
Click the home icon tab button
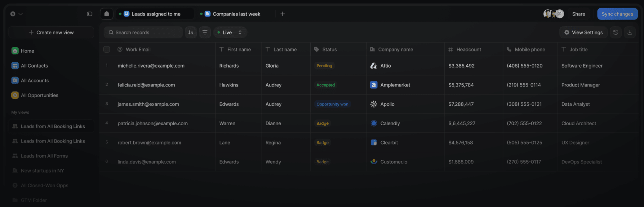click(x=107, y=14)
